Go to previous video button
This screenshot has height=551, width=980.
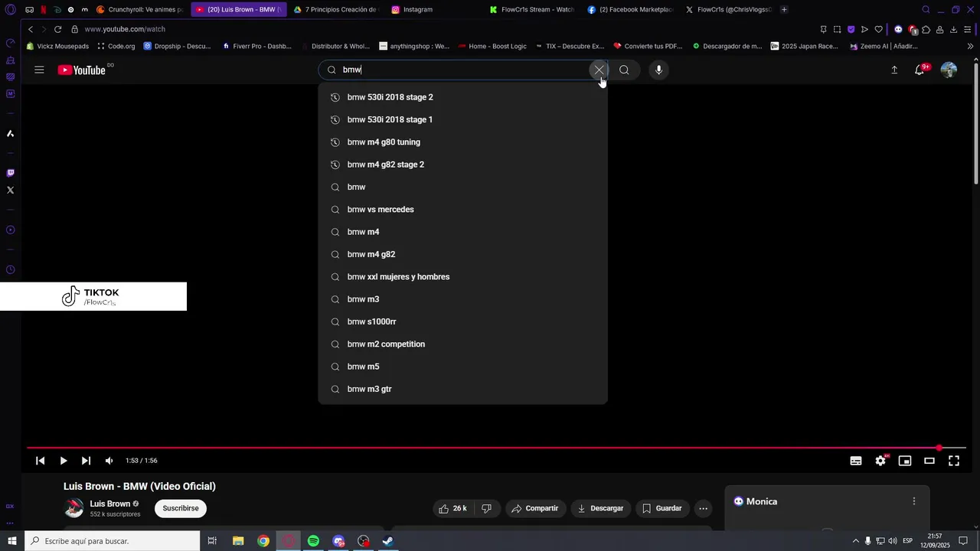click(41, 461)
